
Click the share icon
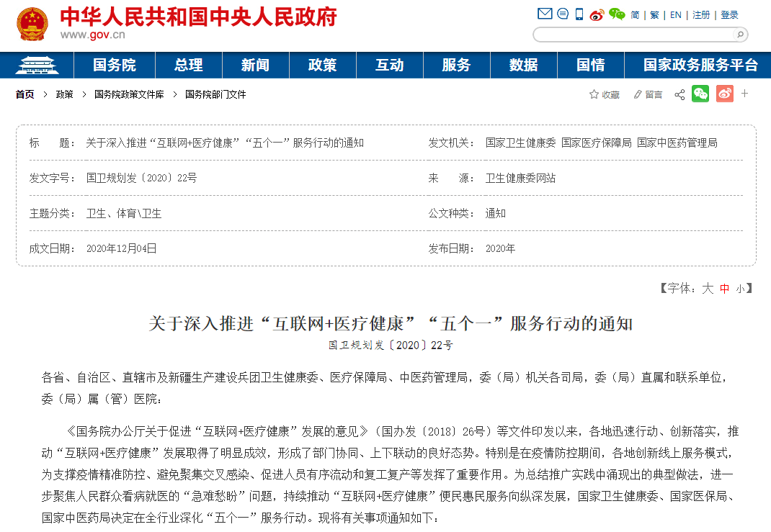coord(679,94)
